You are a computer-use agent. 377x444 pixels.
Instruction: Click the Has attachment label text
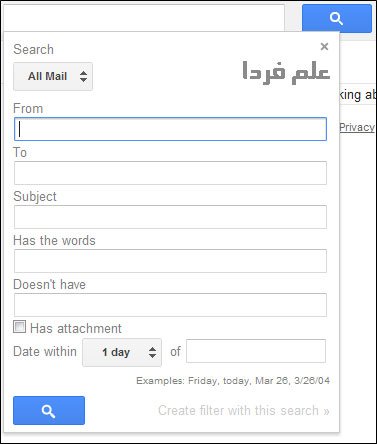pos(76,329)
